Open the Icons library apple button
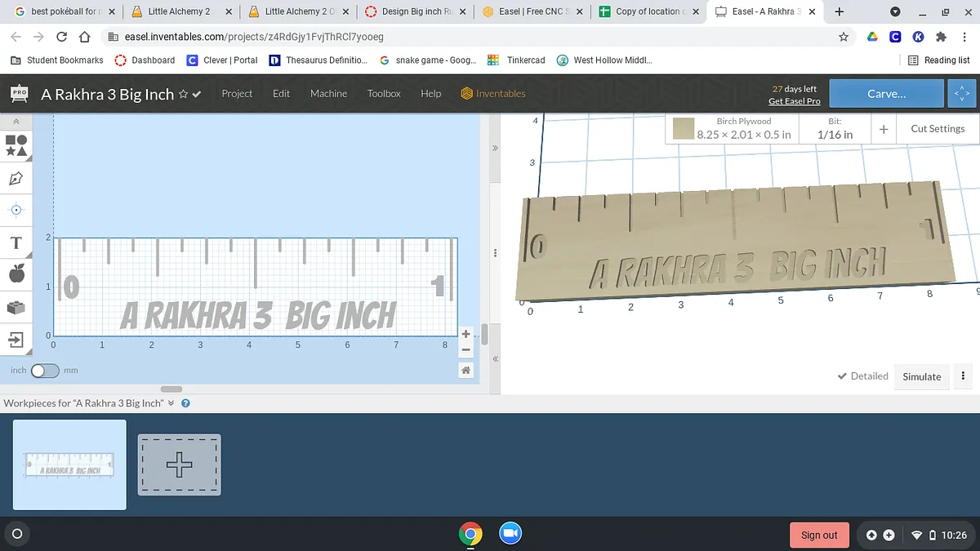This screenshot has width=980, height=551. point(16,275)
